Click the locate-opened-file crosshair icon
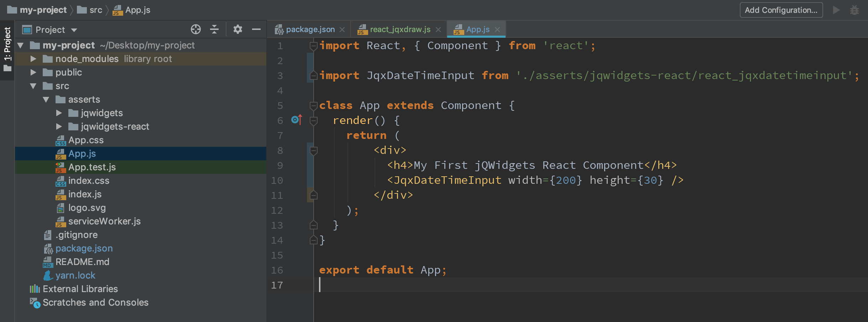Viewport: 868px width, 322px height. [x=196, y=30]
